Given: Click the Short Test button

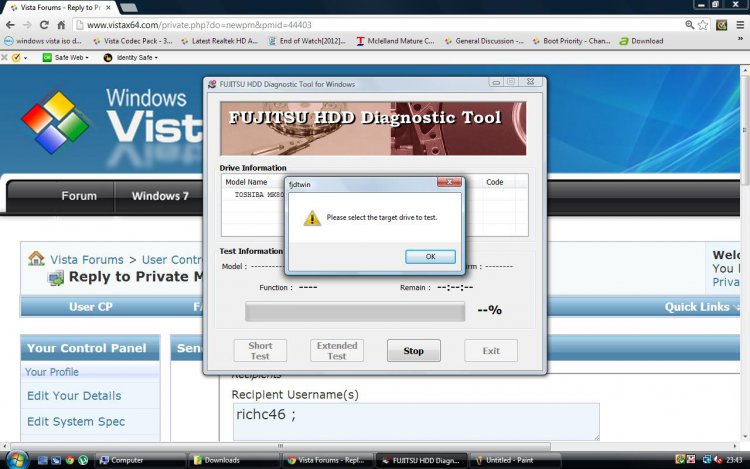Looking at the screenshot, I should 260,350.
